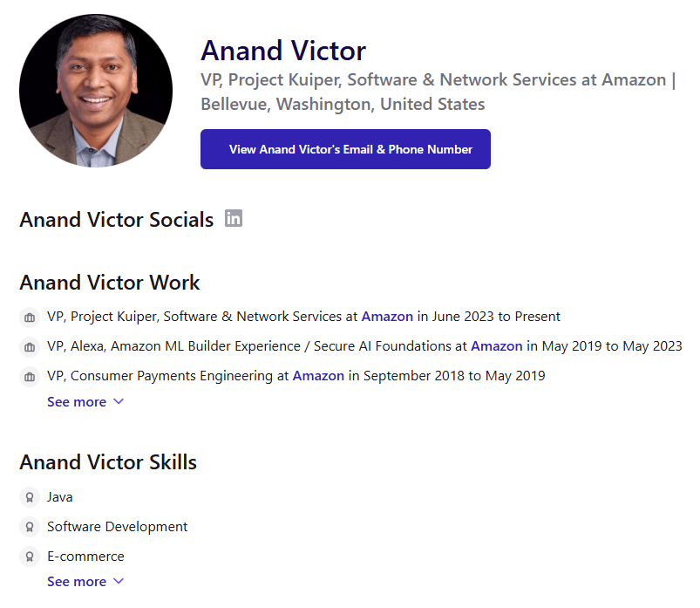The height and width of the screenshot is (608, 700).
Task: Click Anand Victor's profile photo
Action: pos(96,91)
